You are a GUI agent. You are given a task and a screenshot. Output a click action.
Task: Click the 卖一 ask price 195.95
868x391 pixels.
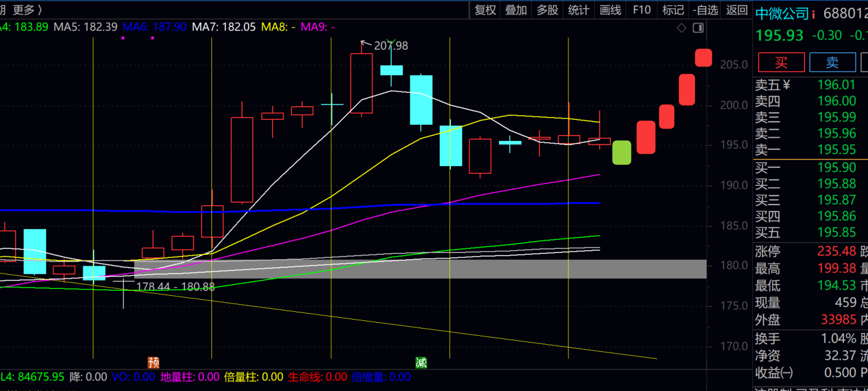click(x=836, y=150)
